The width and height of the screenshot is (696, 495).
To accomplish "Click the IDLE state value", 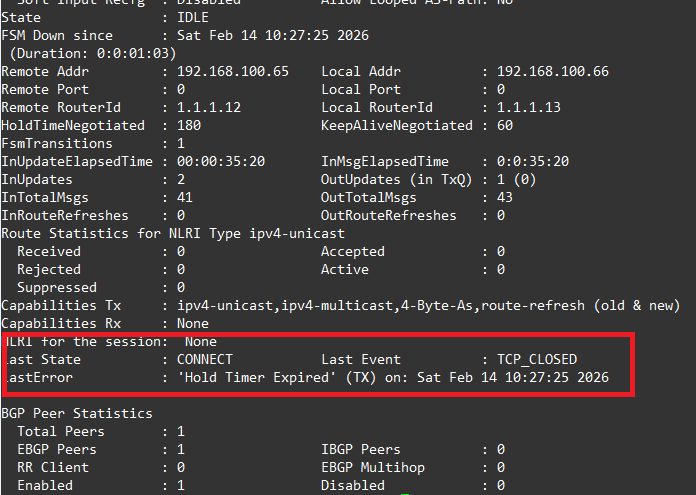I will (194, 18).
